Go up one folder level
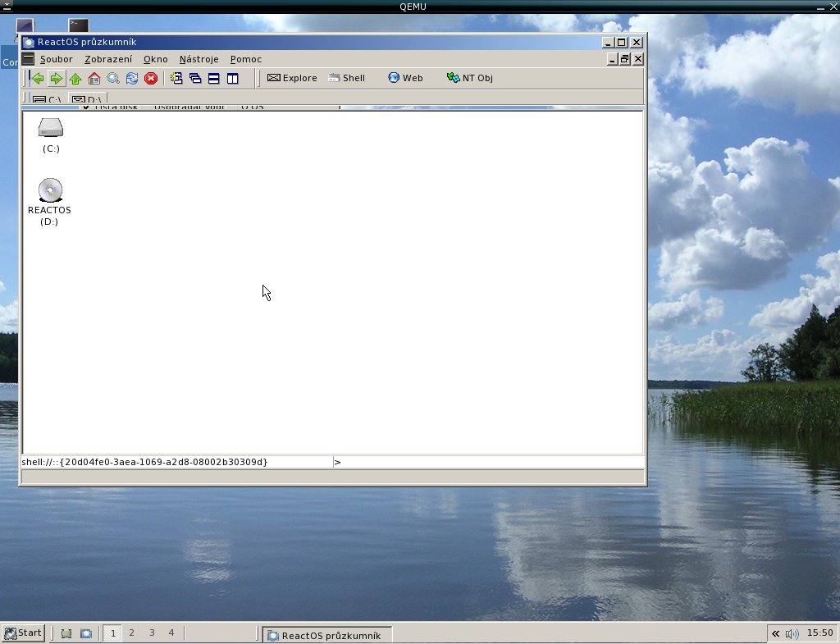 pos(75,78)
